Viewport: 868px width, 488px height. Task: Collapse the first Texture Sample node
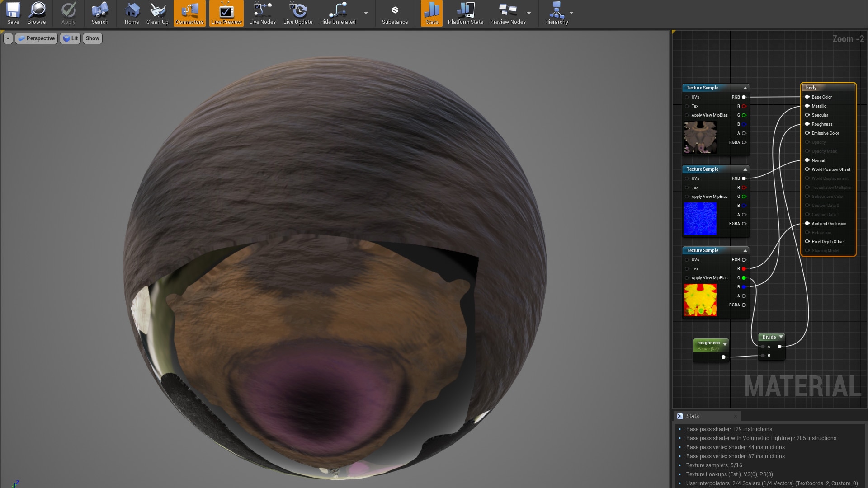[x=745, y=88]
